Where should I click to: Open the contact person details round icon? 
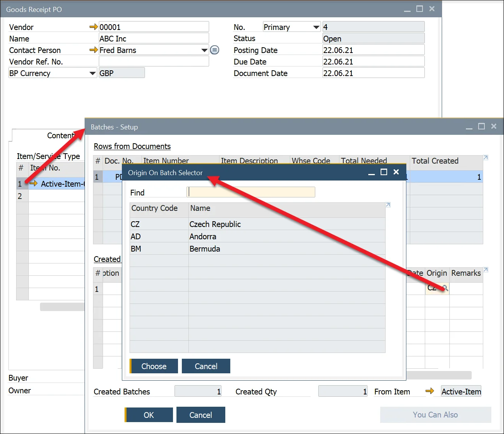(x=215, y=50)
